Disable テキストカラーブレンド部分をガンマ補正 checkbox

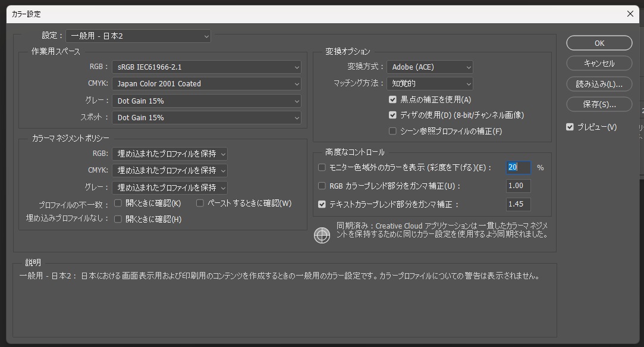[x=322, y=204]
